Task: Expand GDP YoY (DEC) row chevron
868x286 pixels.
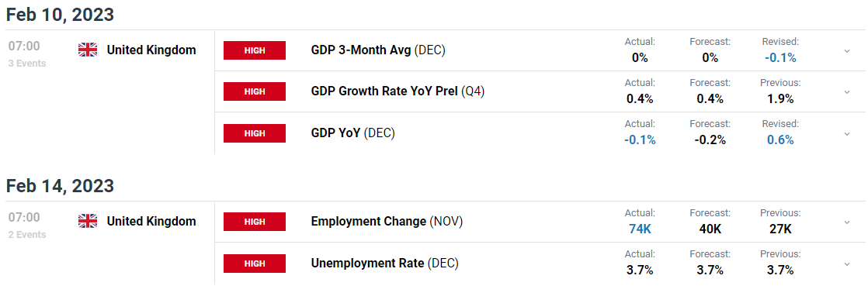Action: (x=846, y=133)
